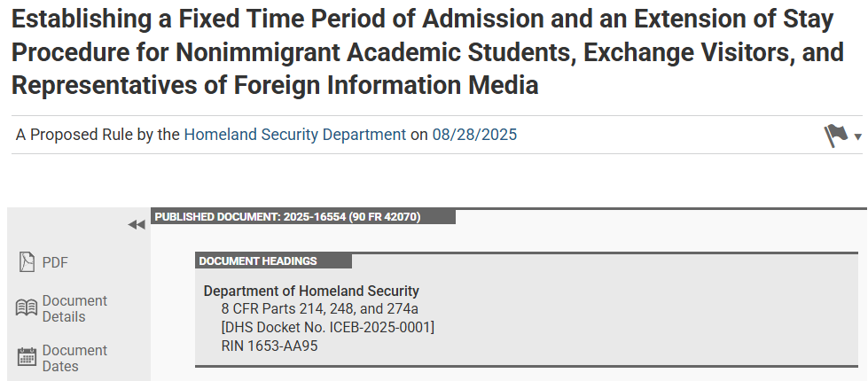This screenshot has height=381, width=868.
Task: Click the RIN 1653-AA95 identifier
Action: coord(270,346)
